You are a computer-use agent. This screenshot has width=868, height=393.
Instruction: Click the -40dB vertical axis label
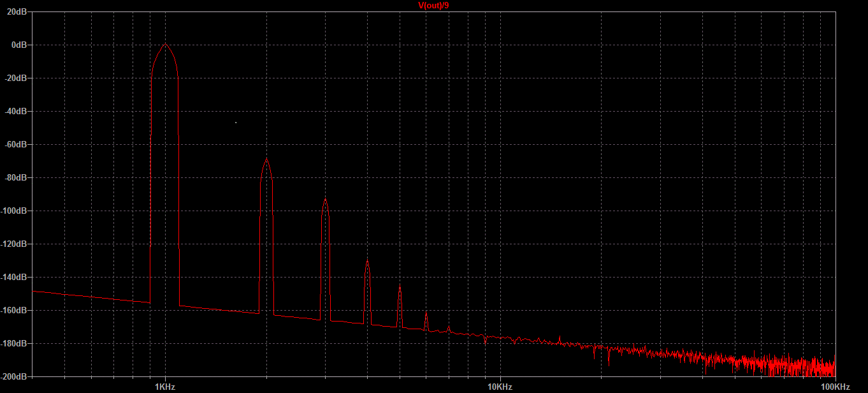[x=17, y=111]
